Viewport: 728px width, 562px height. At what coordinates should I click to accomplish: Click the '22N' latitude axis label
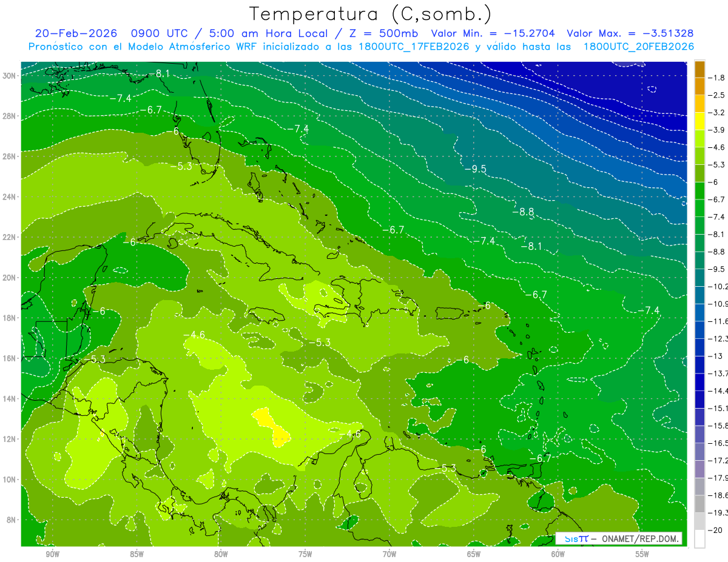tap(10, 237)
